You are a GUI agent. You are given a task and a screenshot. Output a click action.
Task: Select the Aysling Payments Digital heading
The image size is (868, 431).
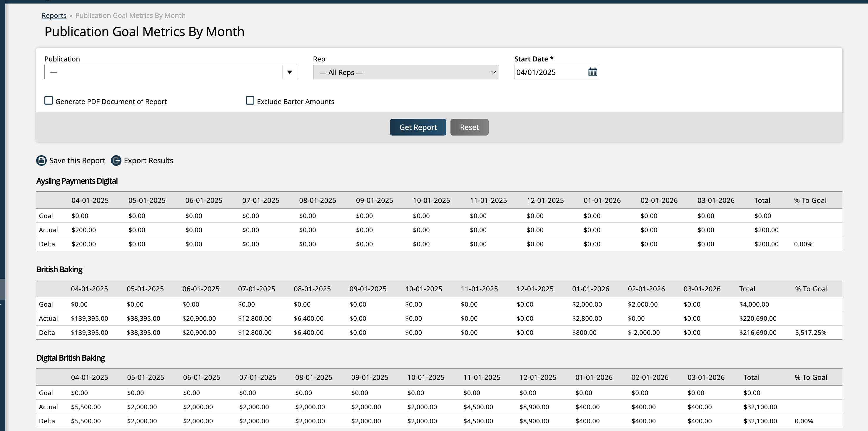coord(77,181)
